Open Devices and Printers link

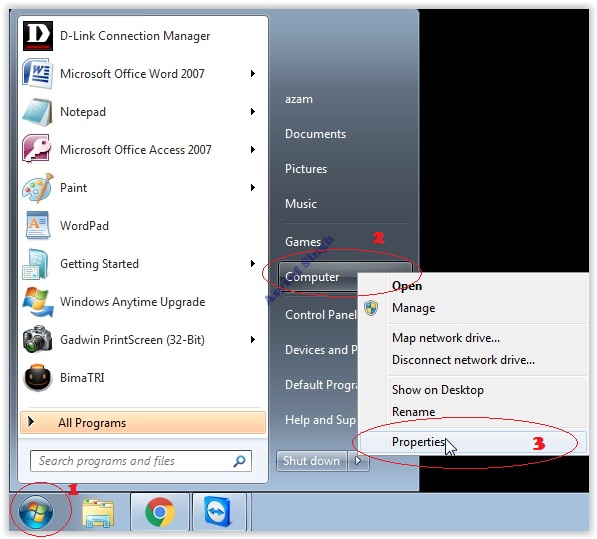[321, 350]
